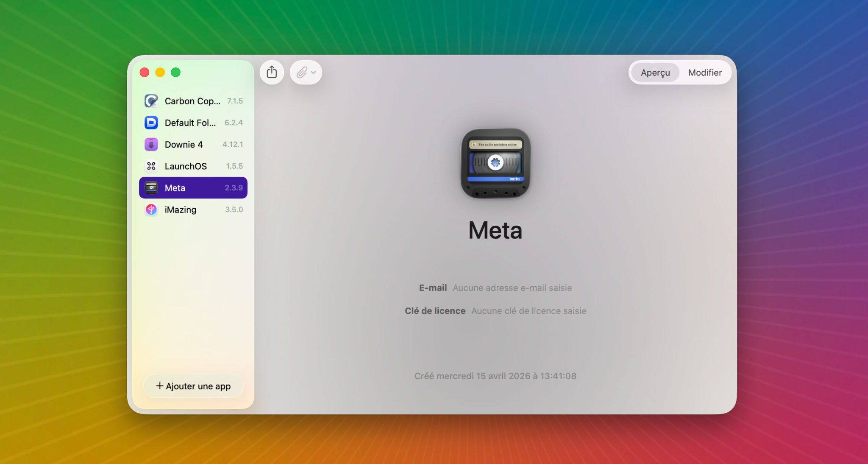Image resolution: width=868 pixels, height=464 pixels.
Task: Switch to the Modifier tab
Action: (705, 73)
